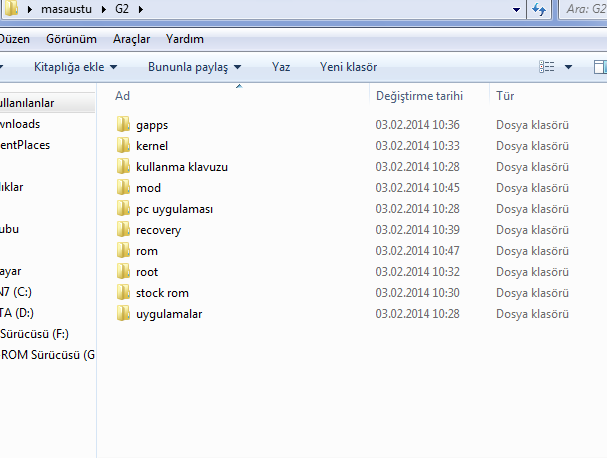Open the address bar history dropdown

(x=516, y=9)
